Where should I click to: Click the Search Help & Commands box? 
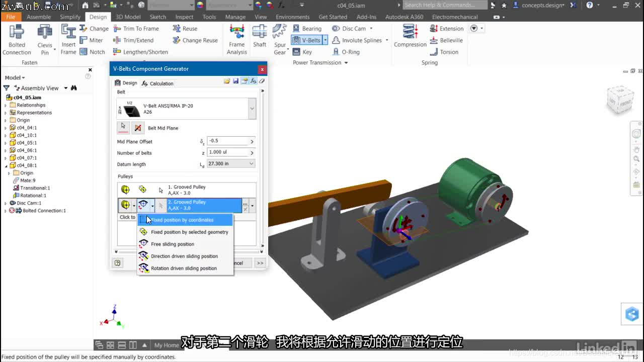[x=445, y=5]
